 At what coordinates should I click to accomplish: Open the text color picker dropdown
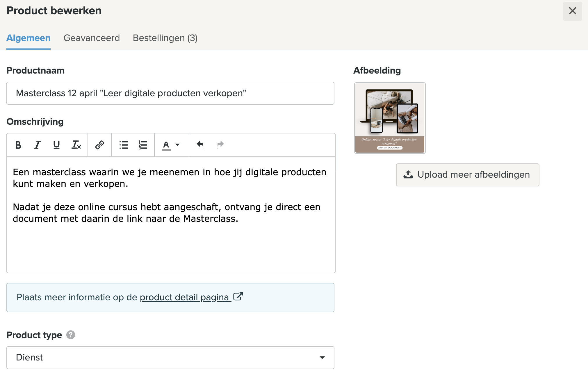tap(166, 145)
